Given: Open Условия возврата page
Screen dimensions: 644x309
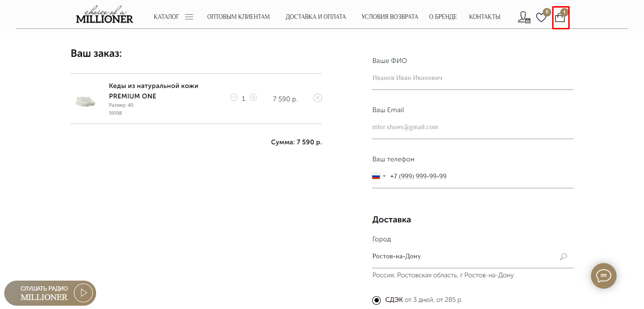Looking at the screenshot, I should pos(389,17).
